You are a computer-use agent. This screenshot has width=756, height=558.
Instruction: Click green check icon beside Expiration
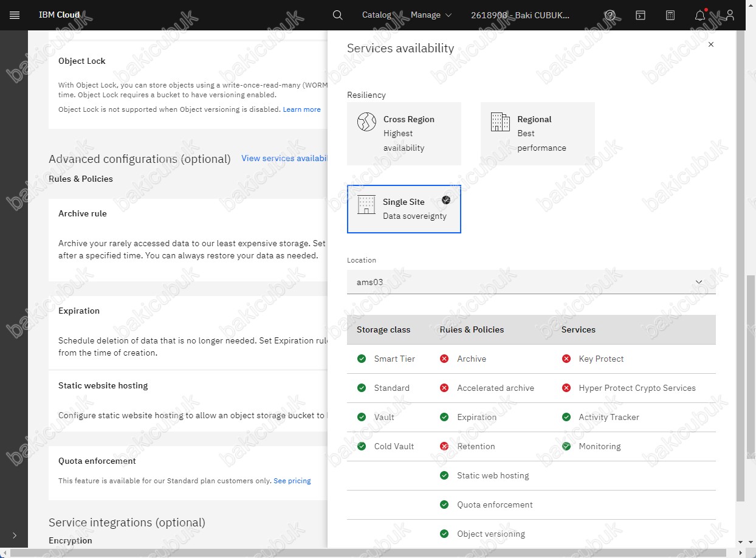click(444, 417)
